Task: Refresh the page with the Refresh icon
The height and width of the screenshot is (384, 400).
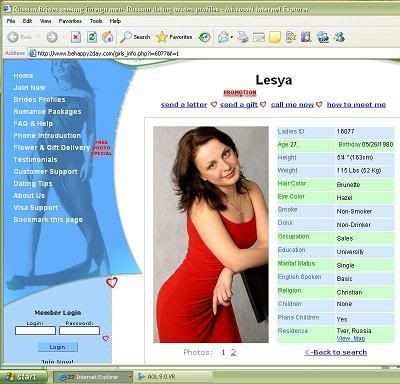Action: [92, 37]
